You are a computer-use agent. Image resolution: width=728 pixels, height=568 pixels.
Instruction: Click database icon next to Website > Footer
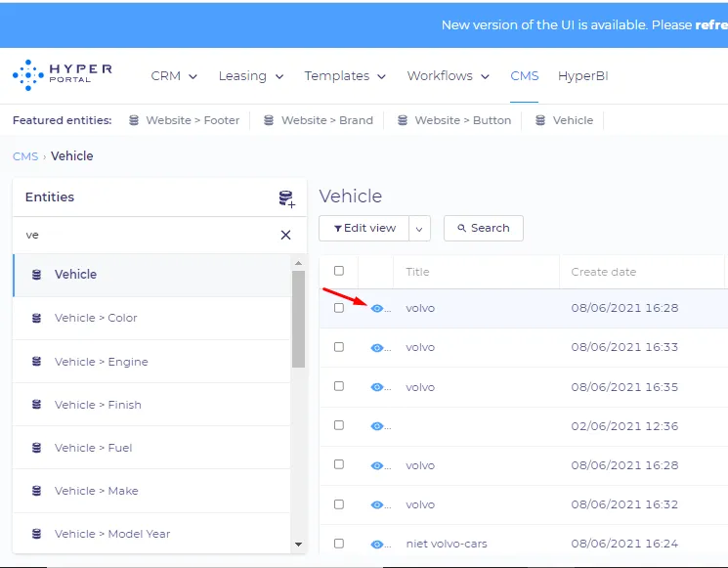[x=134, y=120]
